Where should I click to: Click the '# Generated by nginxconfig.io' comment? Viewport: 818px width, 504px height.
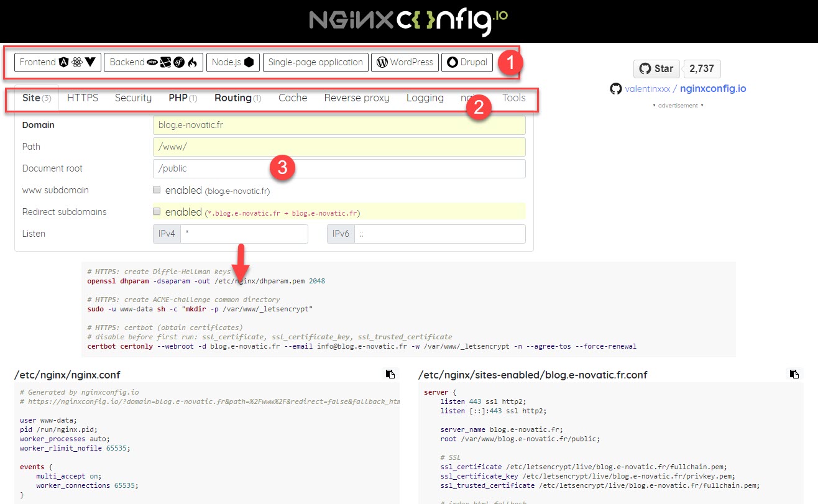(x=80, y=392)
